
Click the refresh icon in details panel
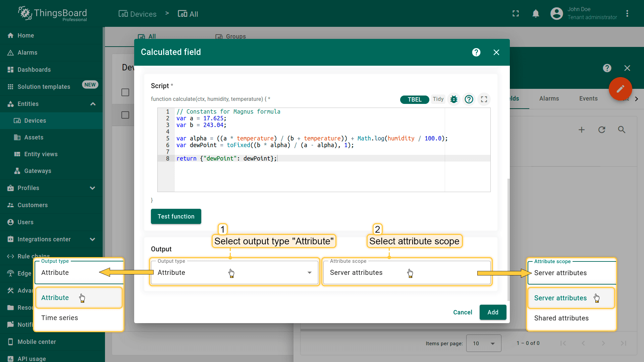pyautogui.click(x=602, y=130)
